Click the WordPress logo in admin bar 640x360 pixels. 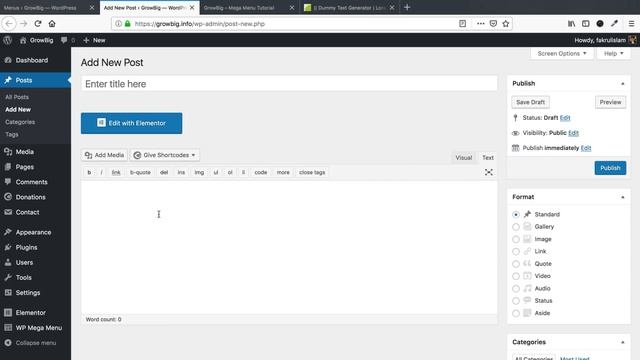coord(7,40)
